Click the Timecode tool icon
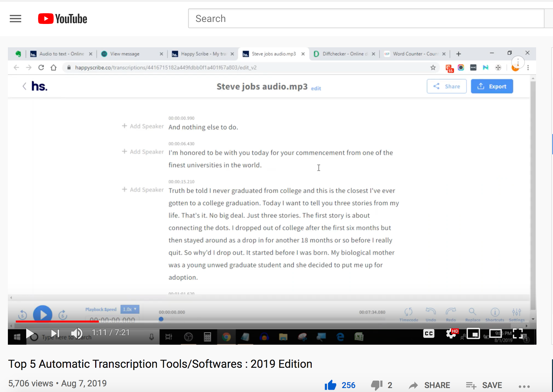This screenshot has height=392, width=553. 409,315
